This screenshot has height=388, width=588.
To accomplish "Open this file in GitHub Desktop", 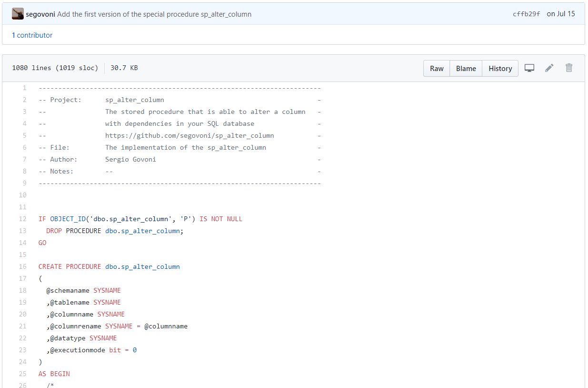I will pyautogui.click(x=529, y=68).
